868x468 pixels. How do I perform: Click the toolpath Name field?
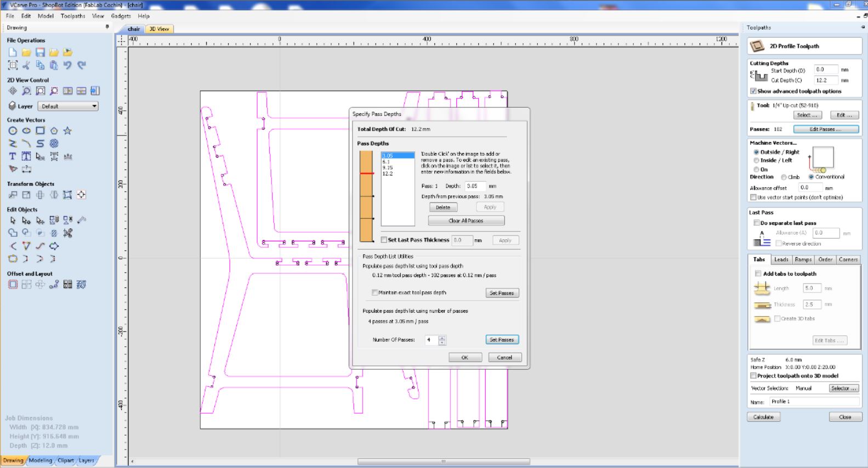[814, 402]
